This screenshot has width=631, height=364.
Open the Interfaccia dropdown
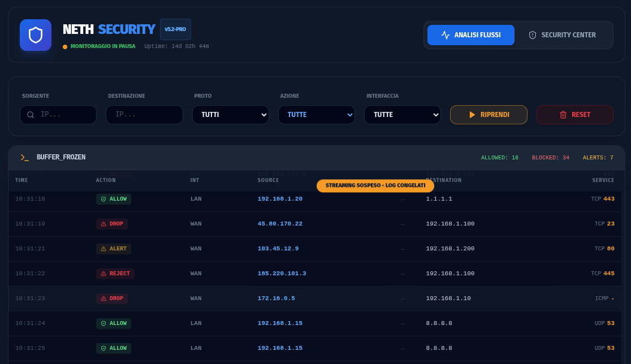pyautogui.click(x=403, y=115)
